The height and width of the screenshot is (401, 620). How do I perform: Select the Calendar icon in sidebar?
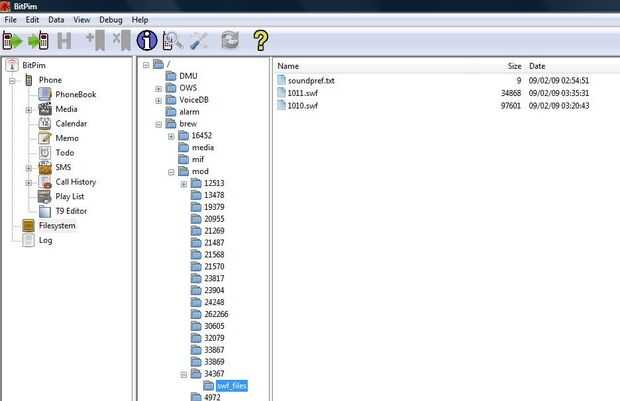(x=45, y=123)
